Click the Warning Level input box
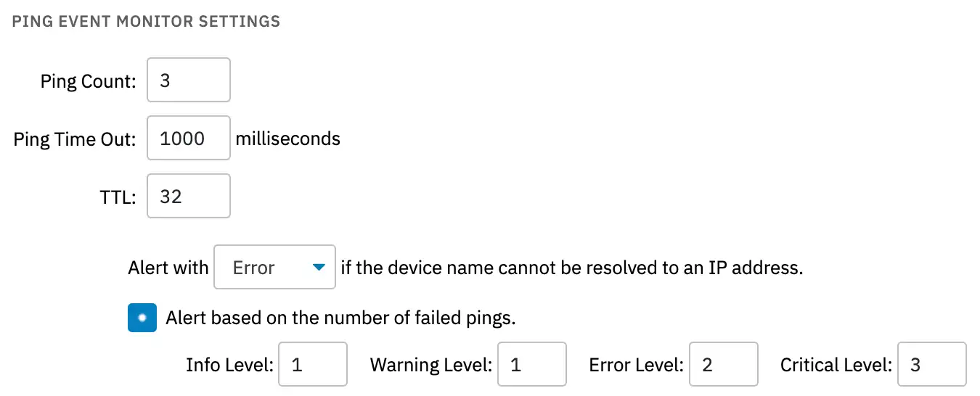This screenshot has width=980, height=396. [x=531, y=364]
